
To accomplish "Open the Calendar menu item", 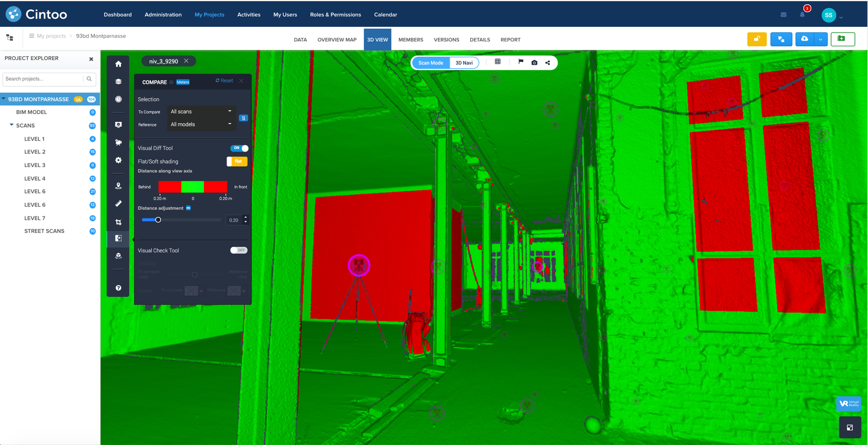I will coord(385,15).
